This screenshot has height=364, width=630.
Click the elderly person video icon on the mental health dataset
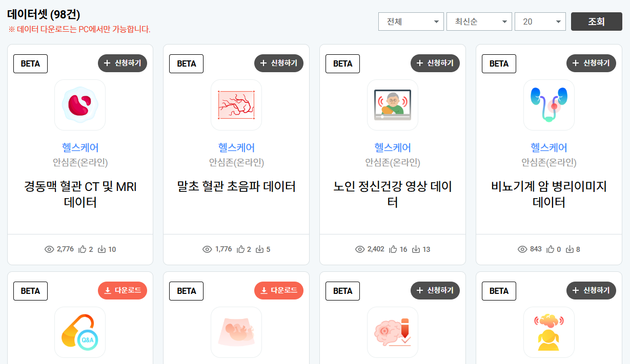[392, 105]
